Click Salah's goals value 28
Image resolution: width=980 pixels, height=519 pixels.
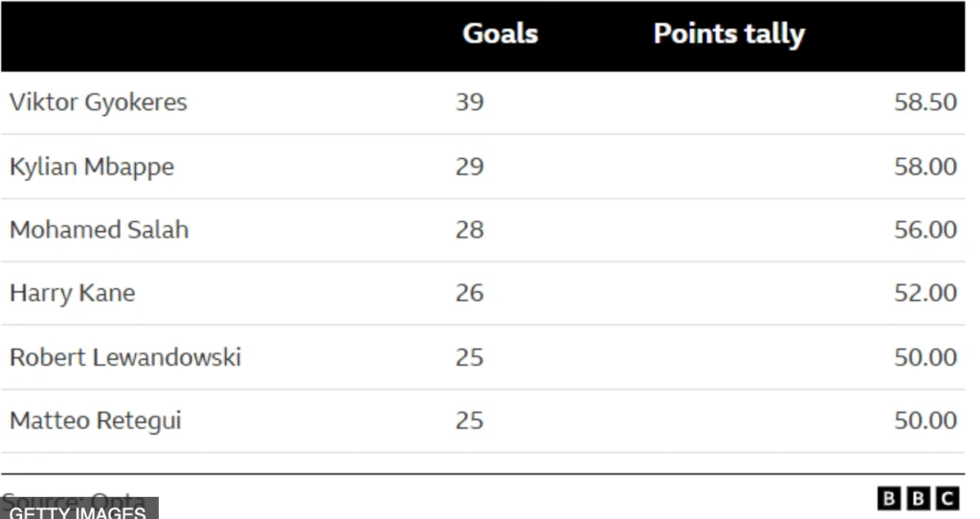pos(469,230)
